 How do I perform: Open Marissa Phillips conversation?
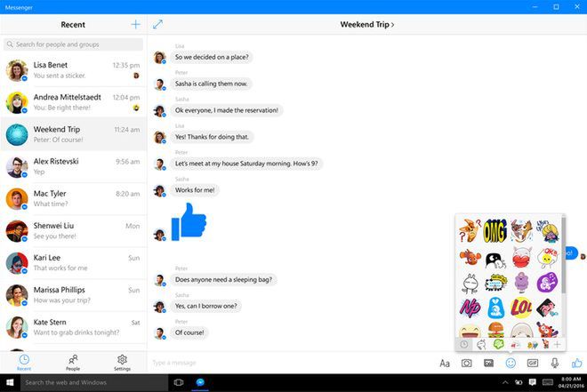(x=73, y=295)
